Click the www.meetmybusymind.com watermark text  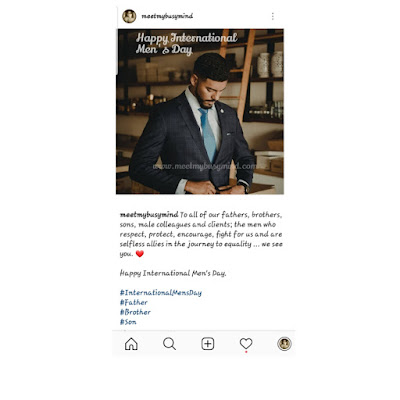(205, 166)
